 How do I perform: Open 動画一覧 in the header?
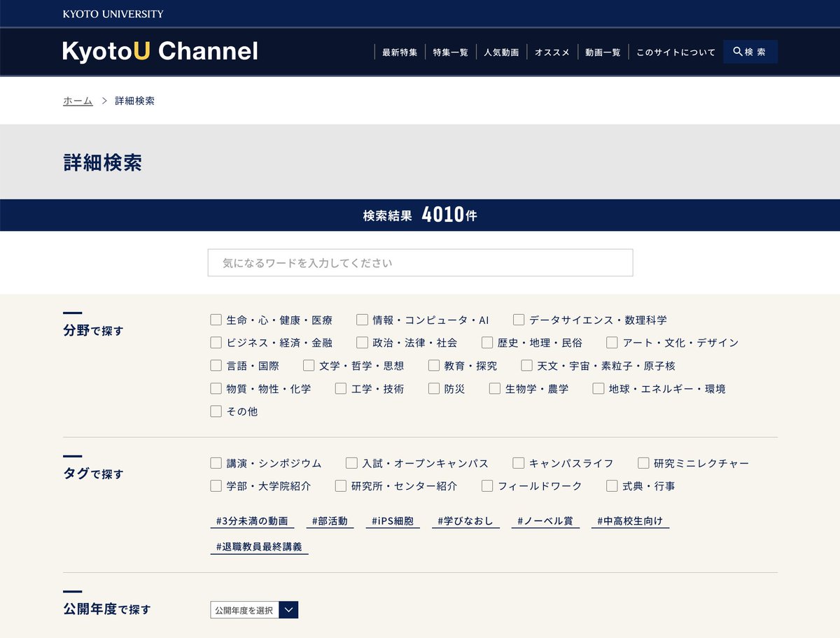[x=603, y=52]
